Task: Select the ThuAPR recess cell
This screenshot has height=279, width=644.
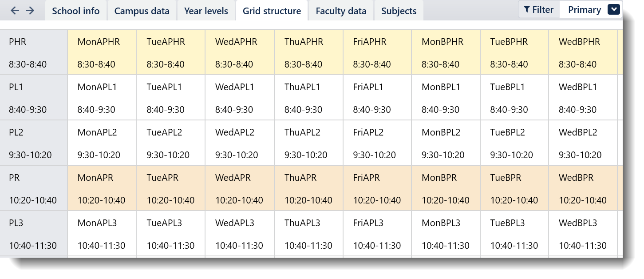Action: pyautogui.click(x=308, y=188)
